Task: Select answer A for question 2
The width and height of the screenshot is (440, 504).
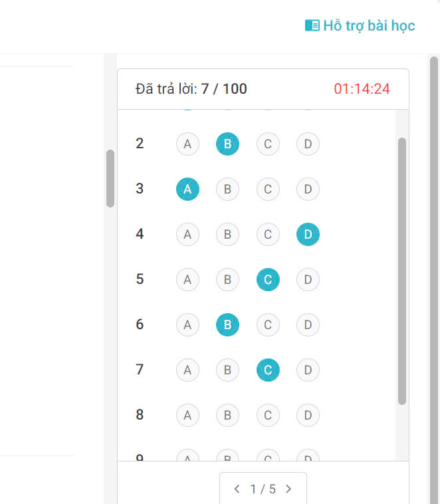Action: click(187, 144)
